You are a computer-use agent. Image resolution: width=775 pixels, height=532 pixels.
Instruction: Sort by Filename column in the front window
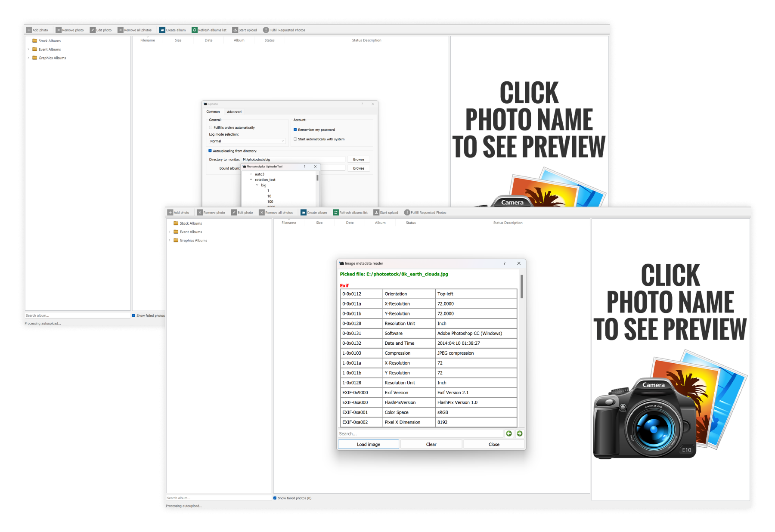pos(289,223)
